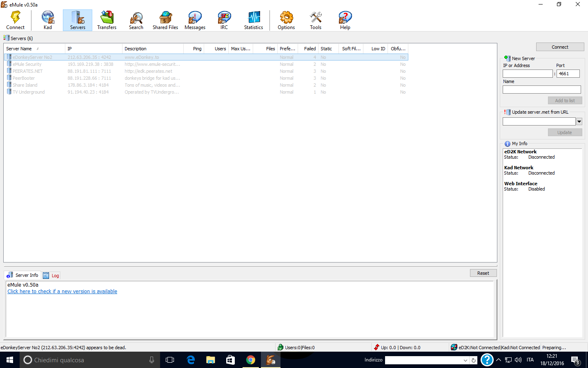This screenshot has width=588, height=368.
Task: Sort servers by Static column
Action: 329,49
